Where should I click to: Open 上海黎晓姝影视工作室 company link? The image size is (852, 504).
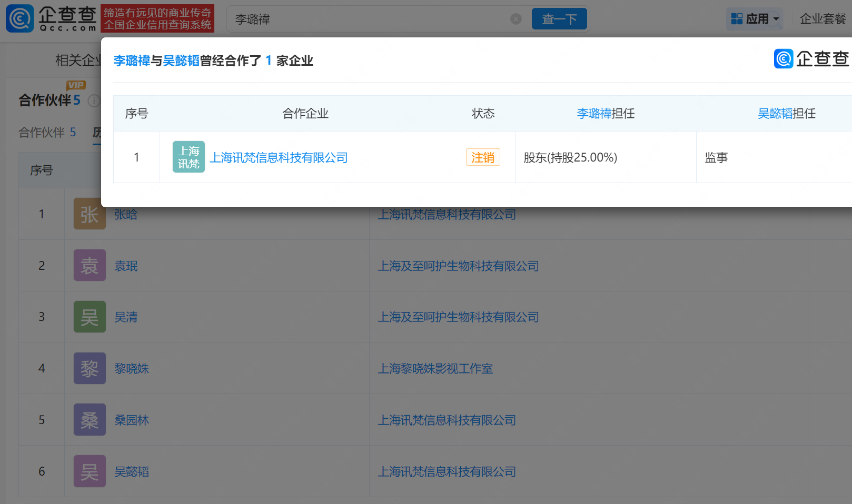click(x=435, y=368)
